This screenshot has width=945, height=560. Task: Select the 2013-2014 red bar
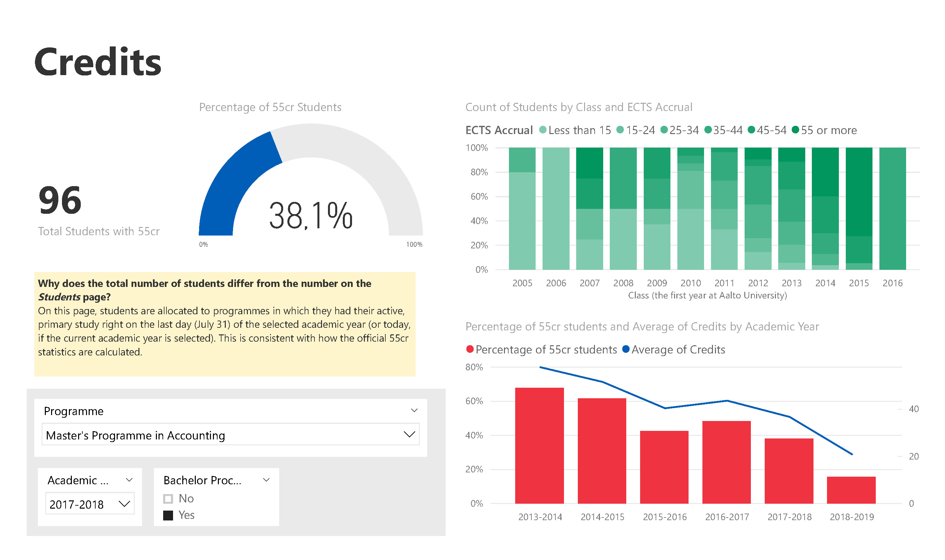[540, 445]
